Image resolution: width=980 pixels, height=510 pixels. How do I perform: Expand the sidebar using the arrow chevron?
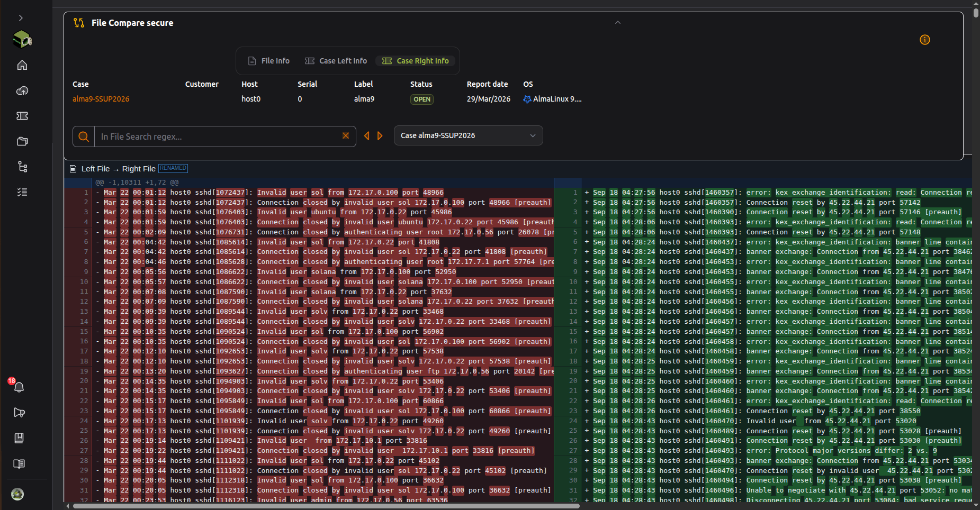point(20,17)
